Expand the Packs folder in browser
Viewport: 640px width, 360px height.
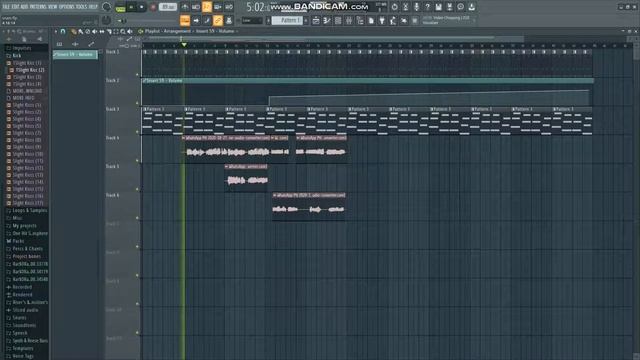pos(18,241)
